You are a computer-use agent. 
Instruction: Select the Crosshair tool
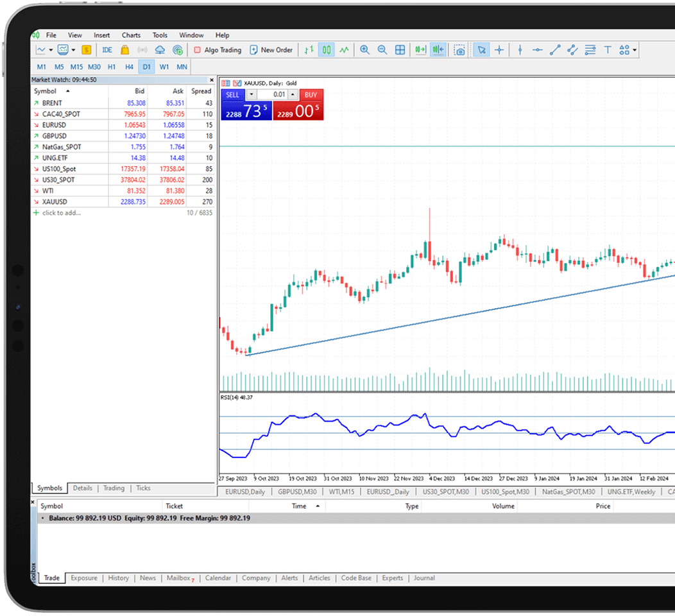pos(499,50)
